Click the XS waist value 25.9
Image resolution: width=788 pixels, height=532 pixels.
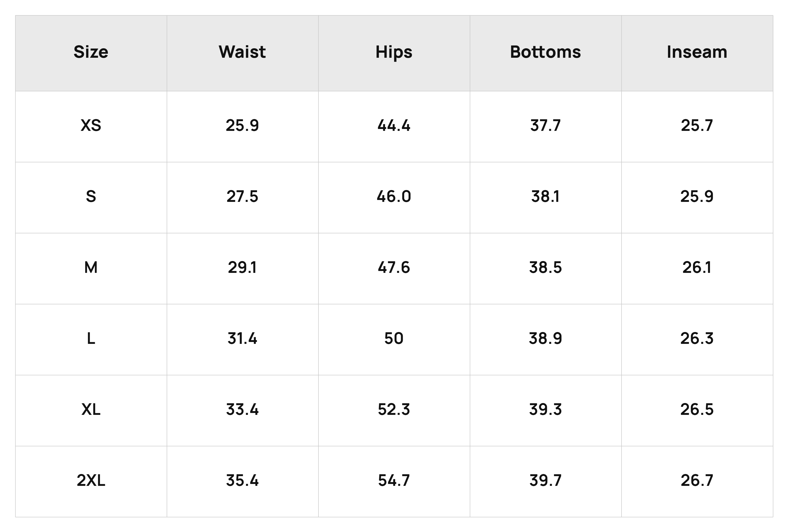[x=242, y=126]
